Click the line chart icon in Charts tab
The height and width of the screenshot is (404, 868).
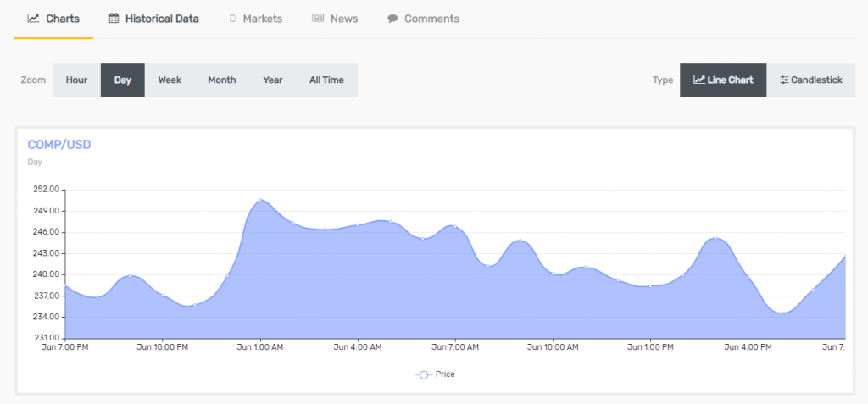(33, 19)
